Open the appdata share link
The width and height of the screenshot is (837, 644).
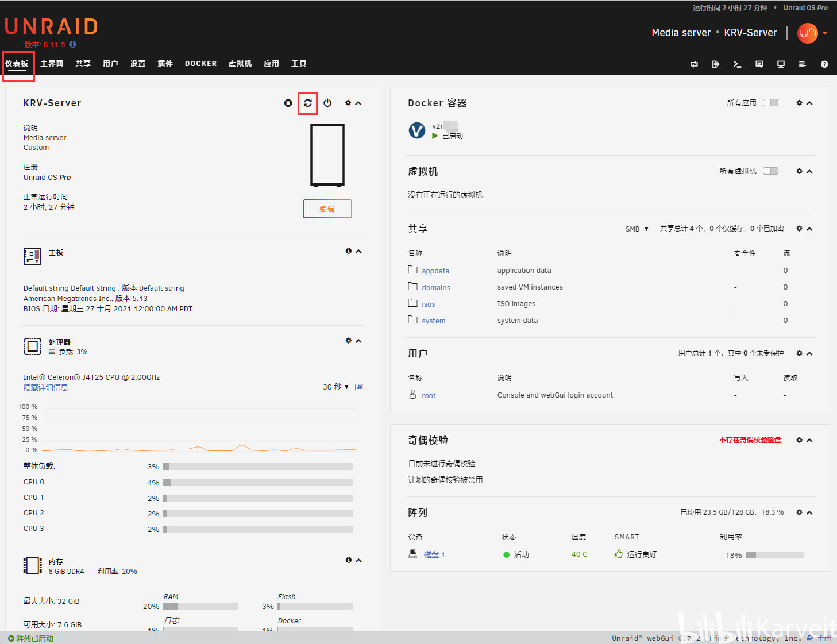435,271
